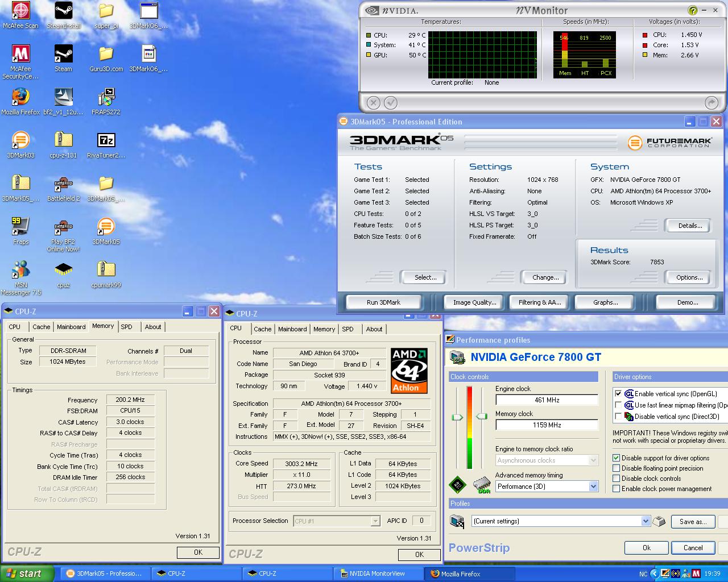Screen dimensions: 728x582
Task: Click the NVMonitor help question mark icon
Action: pyautogui.click(x=692, y=10)
